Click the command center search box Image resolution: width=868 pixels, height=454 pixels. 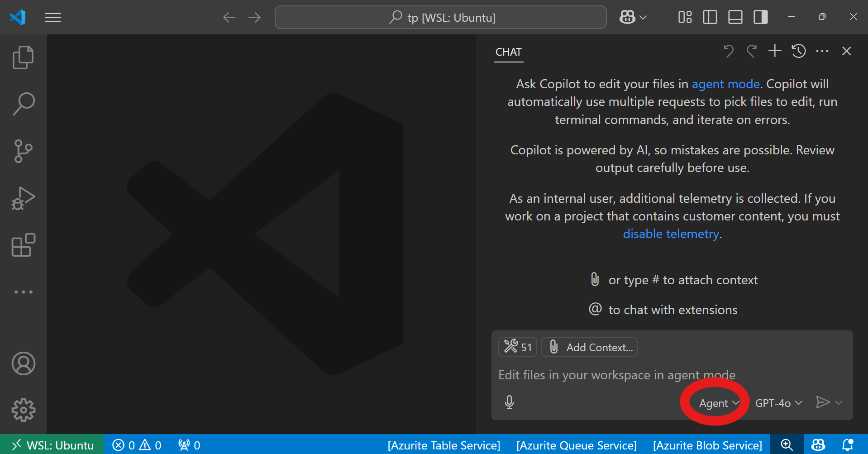[x=440, y=18]
